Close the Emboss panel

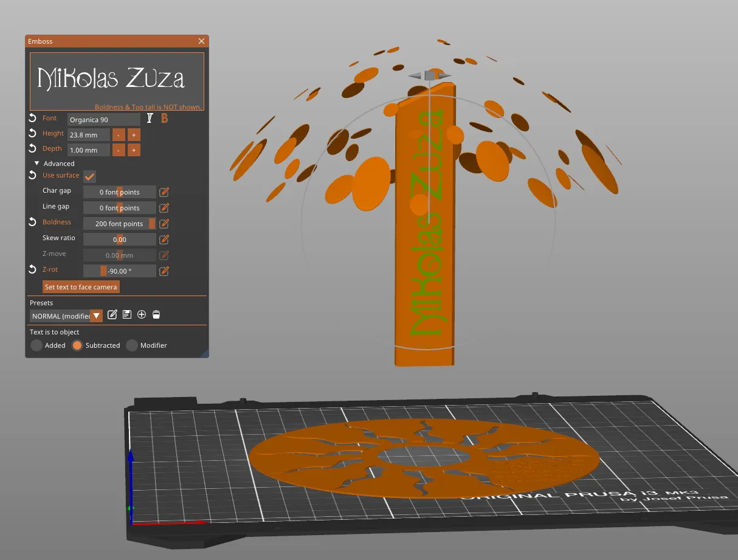(201, 41)
